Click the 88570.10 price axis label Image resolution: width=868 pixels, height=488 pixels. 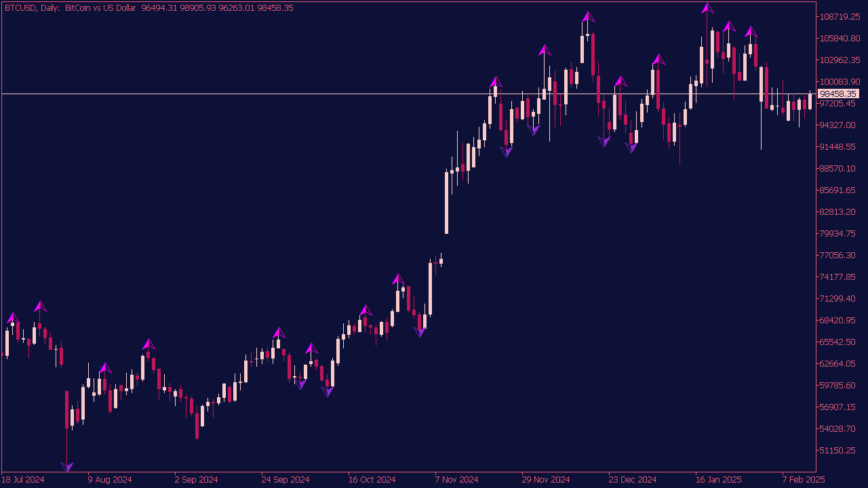point(839,168)
